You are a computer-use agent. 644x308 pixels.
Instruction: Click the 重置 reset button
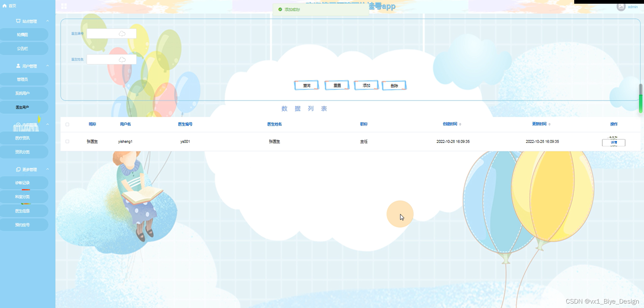337,85
